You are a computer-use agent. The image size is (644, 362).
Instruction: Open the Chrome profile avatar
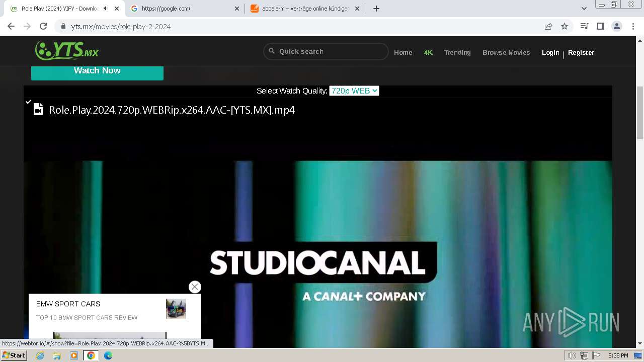coord(617,26)
